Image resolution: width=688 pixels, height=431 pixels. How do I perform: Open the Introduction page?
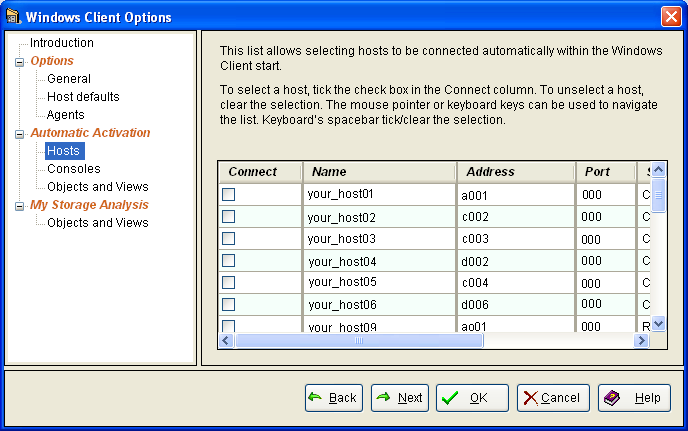(61, 43)
